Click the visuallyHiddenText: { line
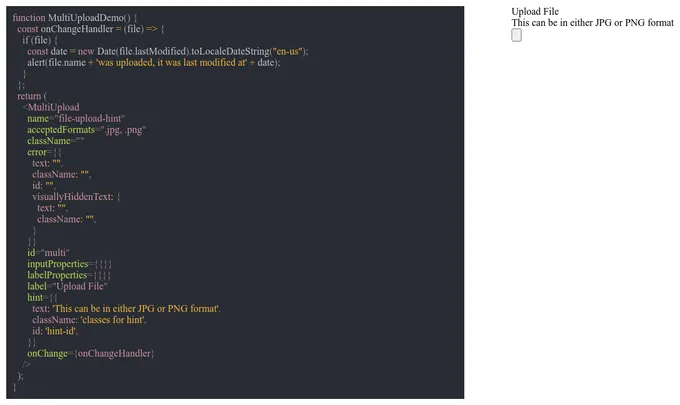Viewport: 680px width, 405px height. 76,197
